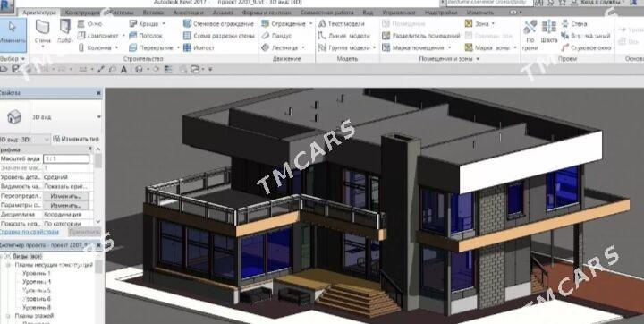Screen dimensions: 644x324
Task: Open the Компонент dropdown arrow
Action: tap(123, 36)
